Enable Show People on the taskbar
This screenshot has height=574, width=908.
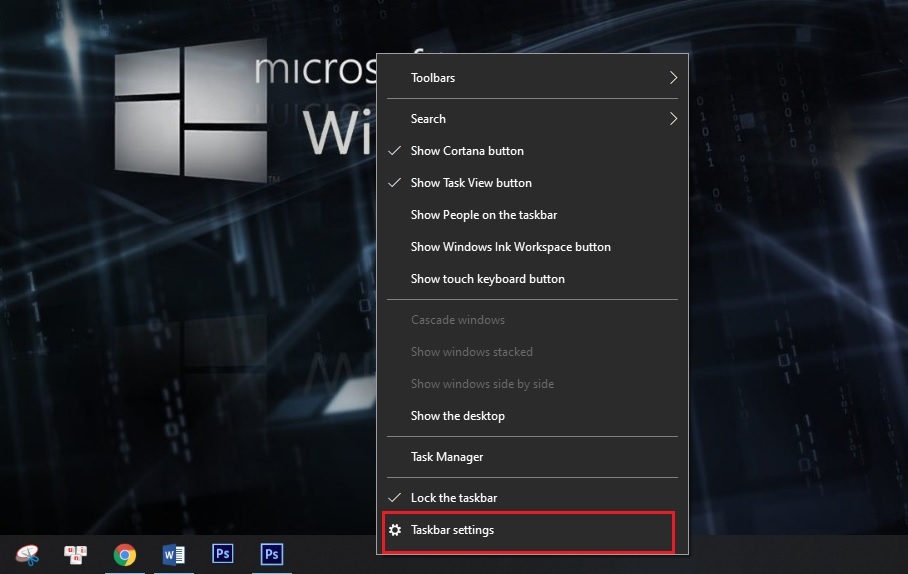[x=533, y=215]
